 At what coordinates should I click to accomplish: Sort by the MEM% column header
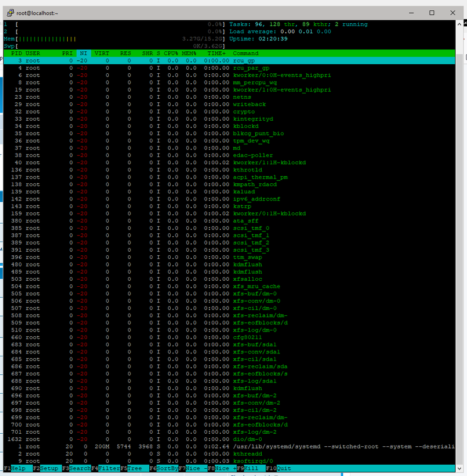pyautogui.click(x=189, y=54)
